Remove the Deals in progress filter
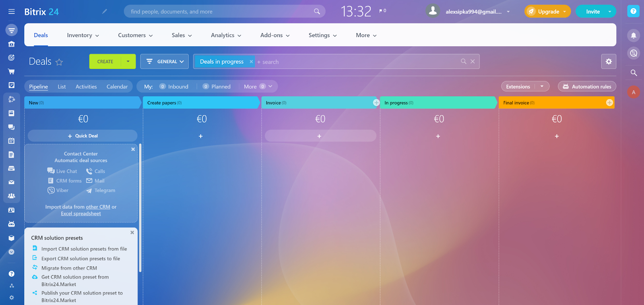644x305 pixels. click(251, 62)
